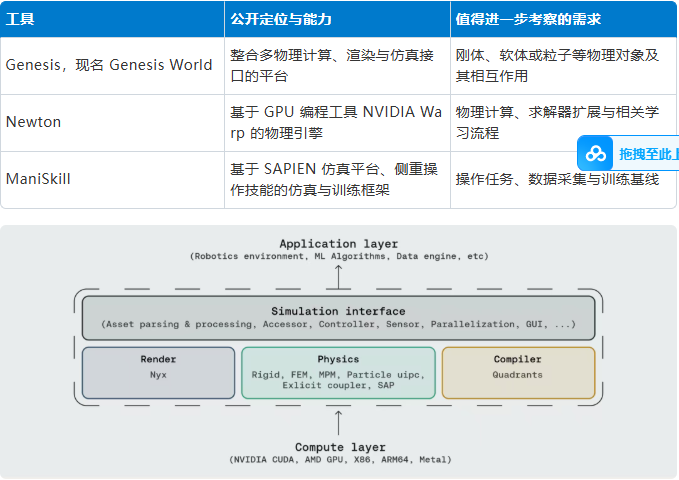Viewport: 679px width, 480px height.
Task: Click the Application layer title in diagram
Action: point(339,244)
